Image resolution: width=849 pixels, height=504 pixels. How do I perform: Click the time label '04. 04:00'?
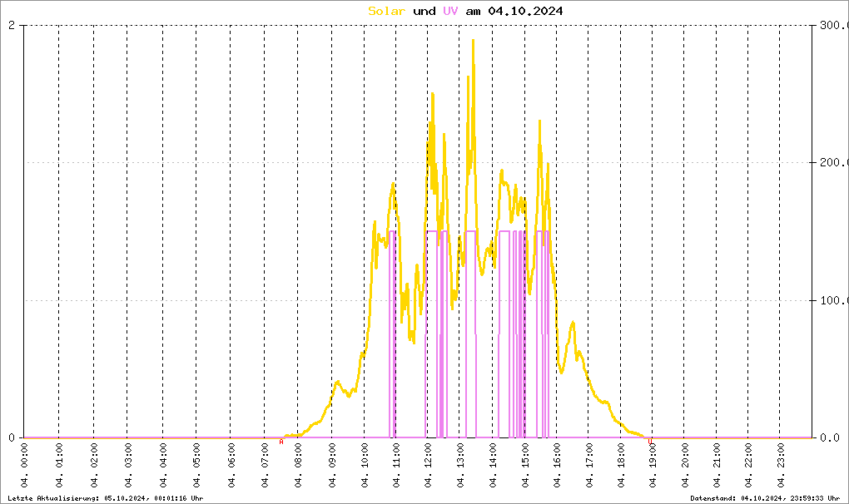[x=162, y=466]
